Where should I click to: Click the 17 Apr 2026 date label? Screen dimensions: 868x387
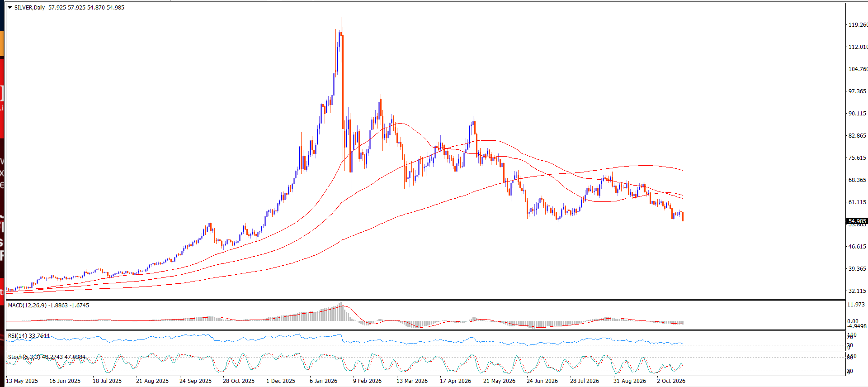[x=455, y=381]
